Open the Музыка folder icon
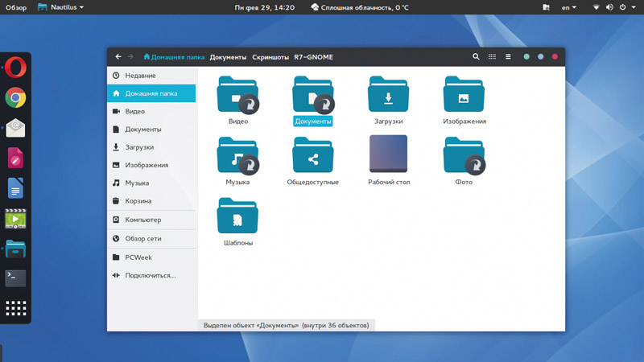This screenshot has width=644, height=362. point(237,155)
